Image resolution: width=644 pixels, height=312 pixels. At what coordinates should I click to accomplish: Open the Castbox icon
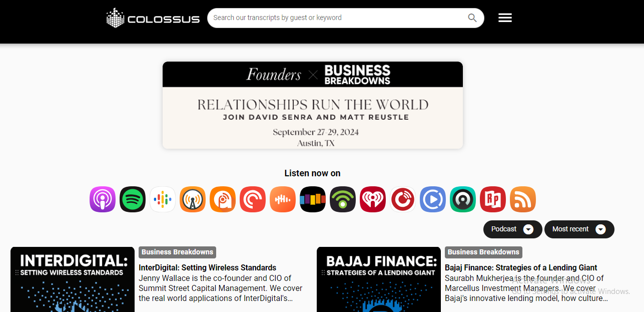point(283,199)
